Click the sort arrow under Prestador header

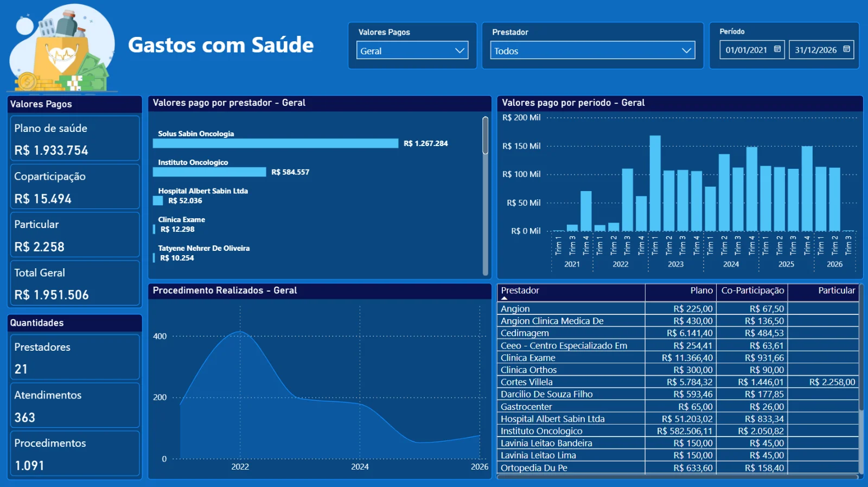pyautogui.click(x=504, y=298)
